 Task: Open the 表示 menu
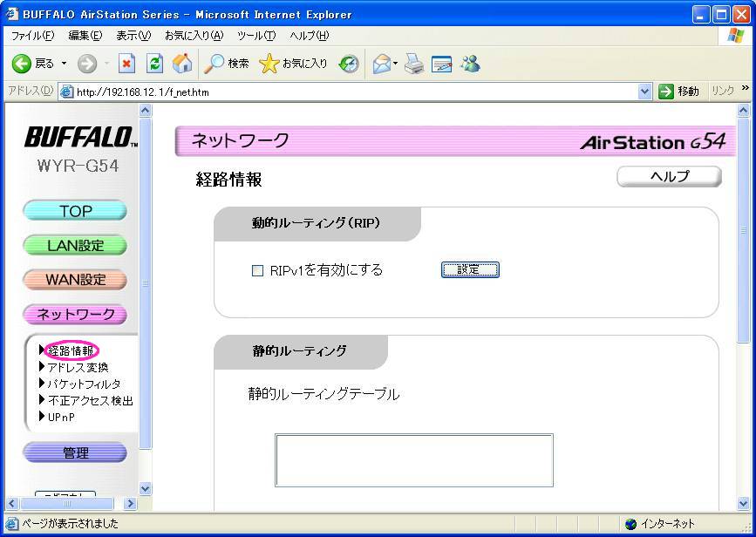click(x=133, y=36)
